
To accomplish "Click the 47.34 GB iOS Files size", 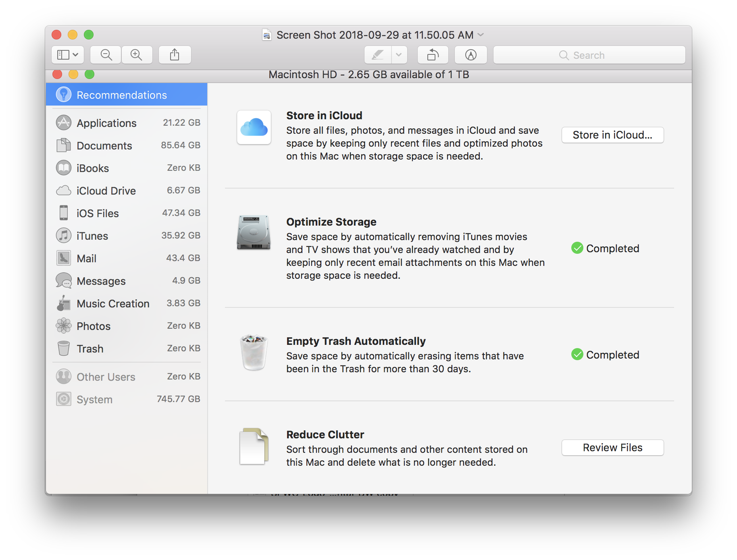I will pos(181,213).
